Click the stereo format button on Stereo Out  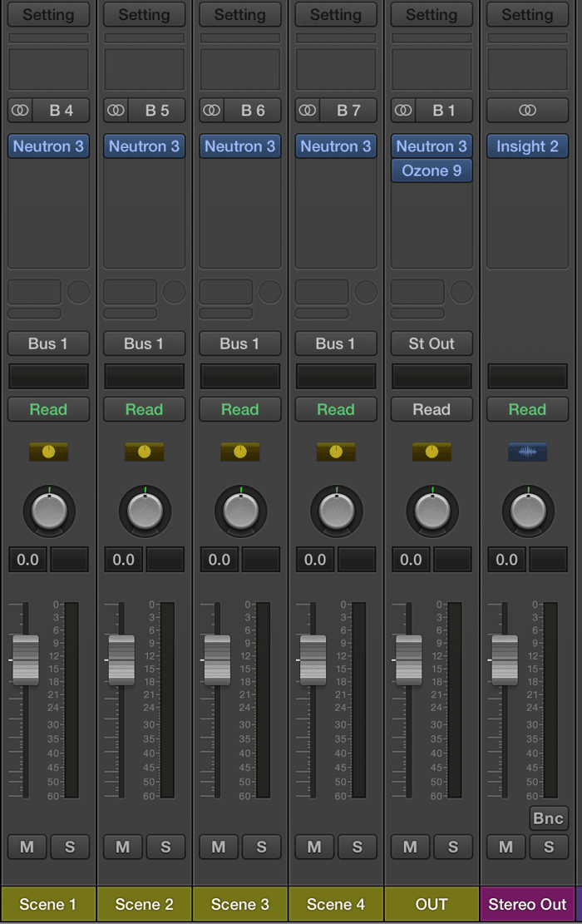(x=527, y=110)
